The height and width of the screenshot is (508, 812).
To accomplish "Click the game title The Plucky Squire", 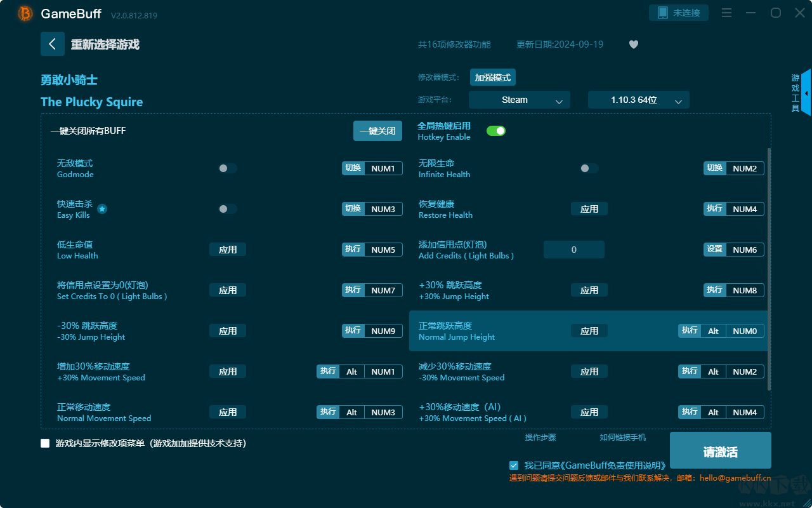I will point(92,102).
